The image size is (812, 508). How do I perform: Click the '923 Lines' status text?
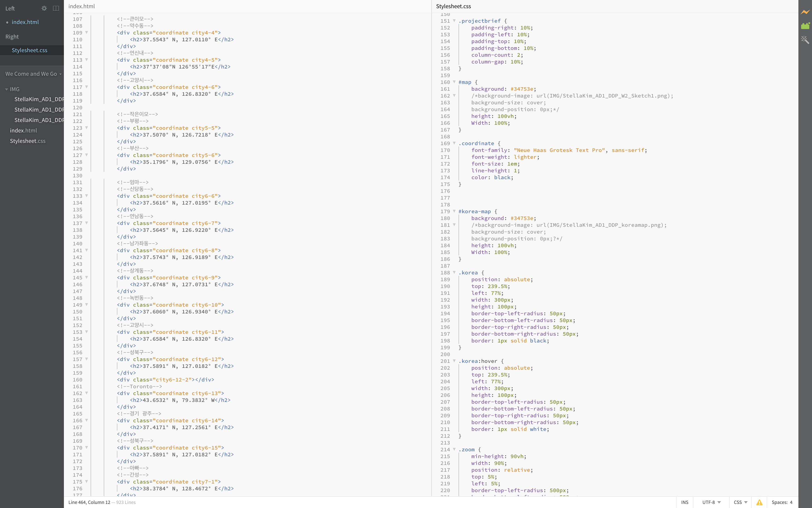click(126, 502)
